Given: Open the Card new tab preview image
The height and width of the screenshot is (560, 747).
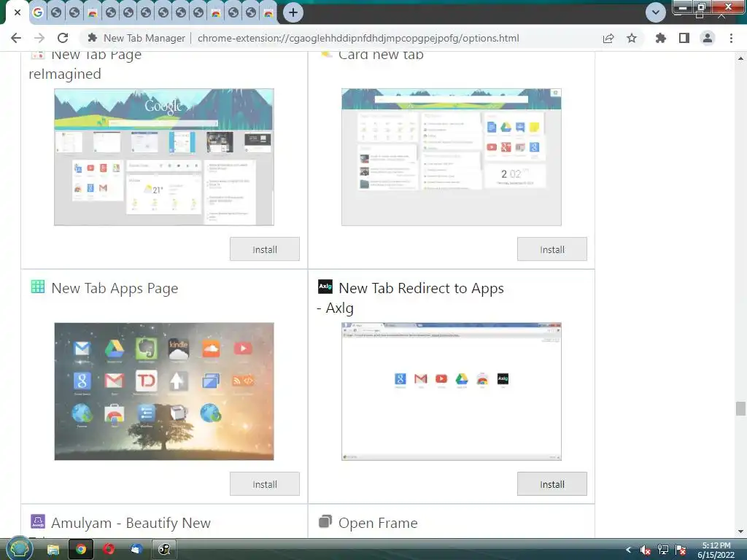Looking at the screenshot, I should 451,157.
